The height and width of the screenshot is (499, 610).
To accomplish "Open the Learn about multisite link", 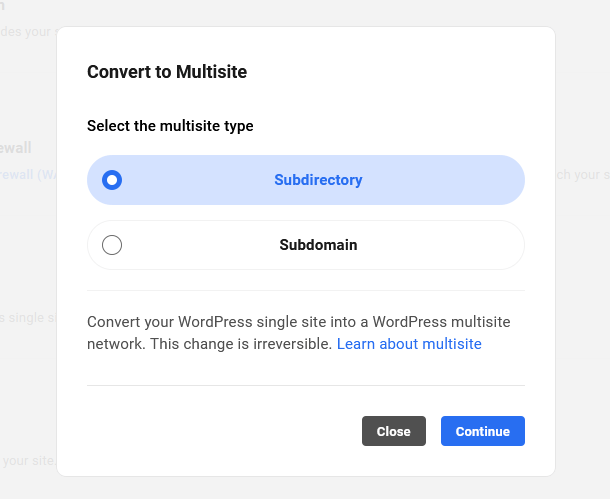I will click(x=409, y=344).
